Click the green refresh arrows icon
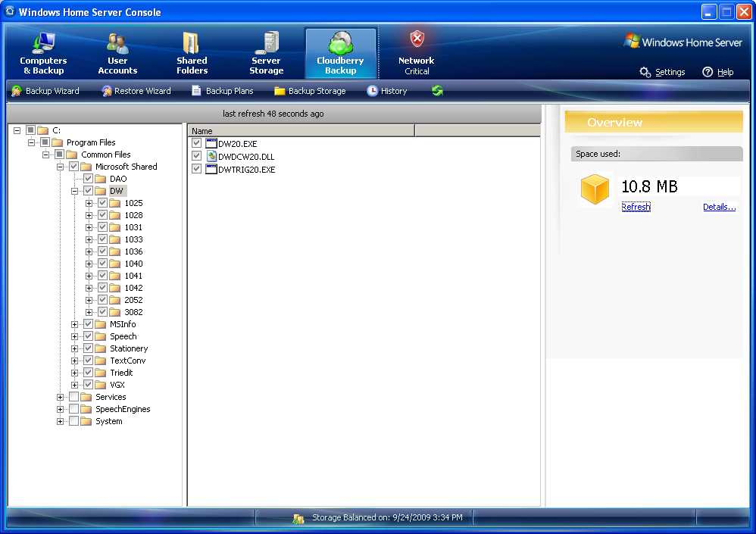Viewport: 756px width, 534px height. point(437,91)
